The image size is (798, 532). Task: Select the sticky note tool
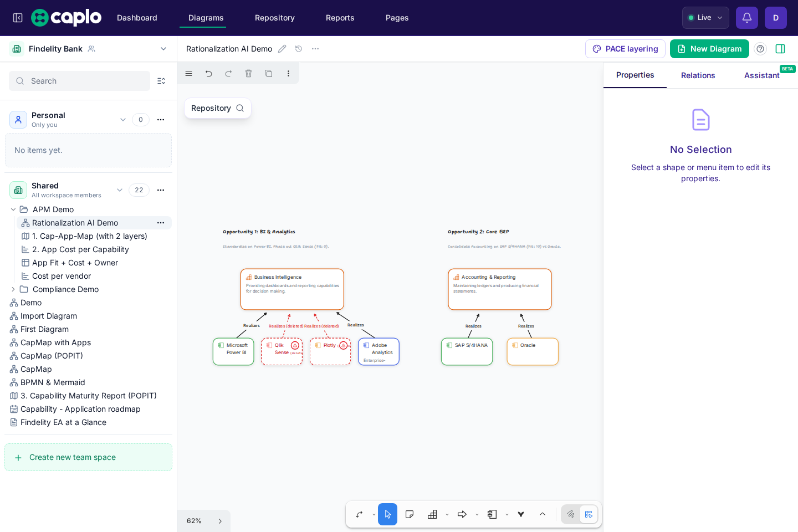(410, 514)
